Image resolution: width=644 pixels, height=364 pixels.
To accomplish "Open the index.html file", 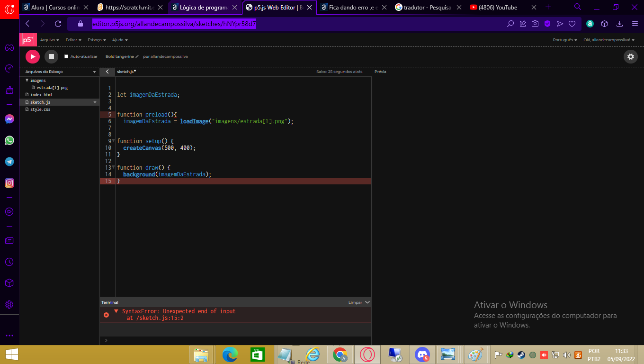I will pos(41,95).
